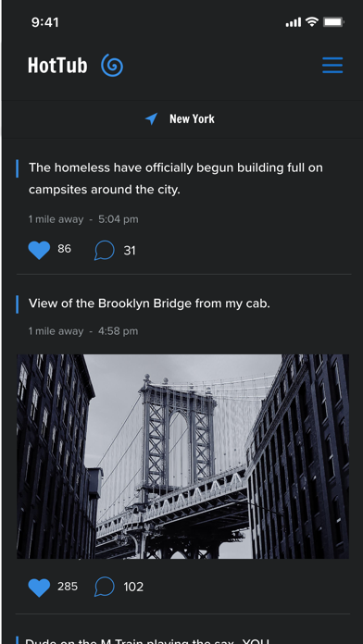Tap the HotTub swirl logo icon
Screen dimensions: 363x644
[x=112, y=66]
